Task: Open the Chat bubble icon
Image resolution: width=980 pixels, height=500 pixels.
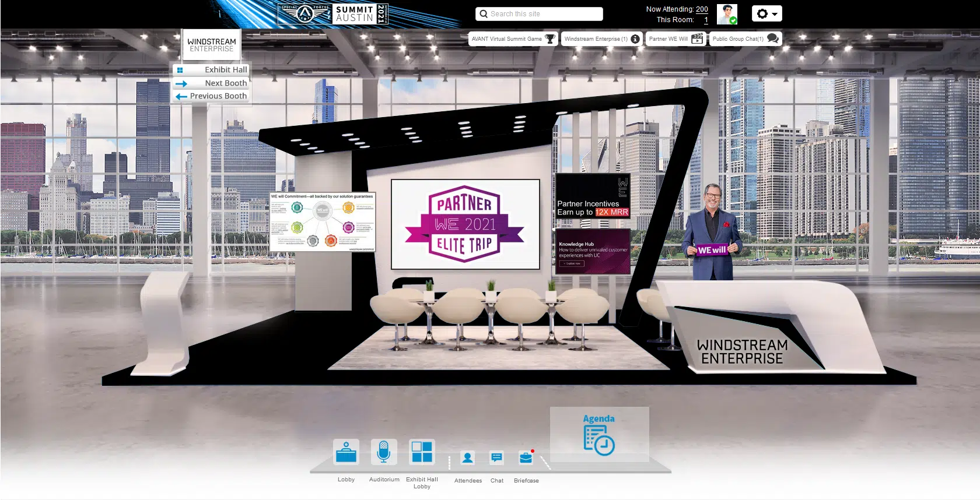Action: click(496, 458)
